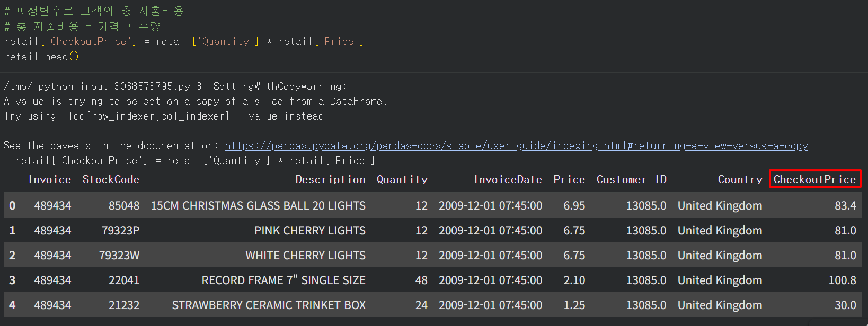The image size is (868, 326).
Task: Select cell 'STRAWBERRY CERAMIC TRINKET BOX'
Action: tap(269, 305)
